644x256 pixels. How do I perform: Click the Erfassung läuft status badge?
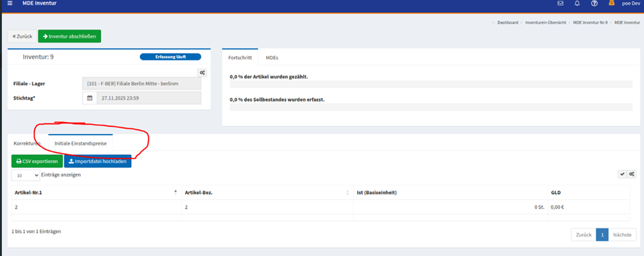coord(171,57)
